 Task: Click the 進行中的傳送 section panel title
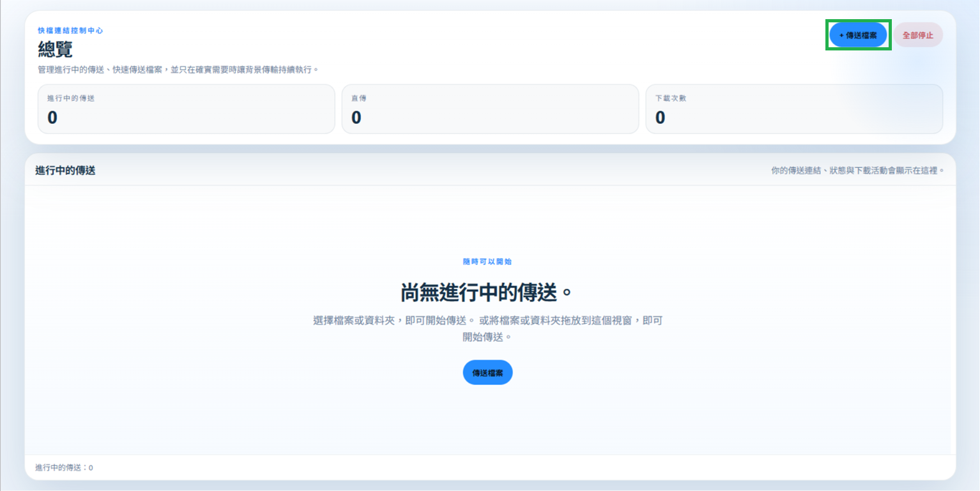(65, 170)
